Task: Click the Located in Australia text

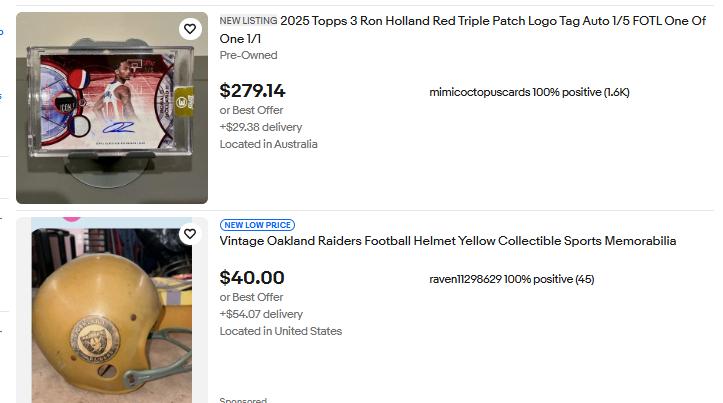Action: [268, 144]
